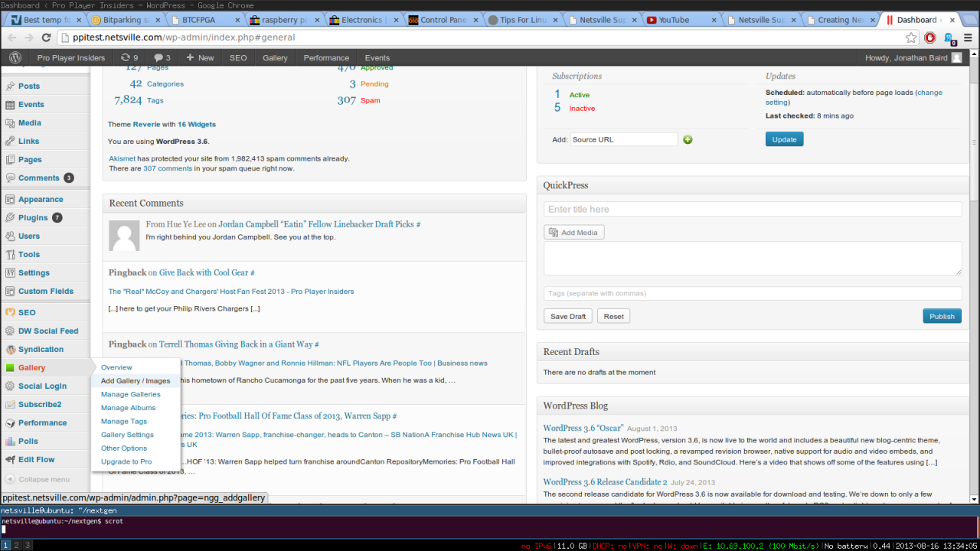Open WordPress 3.6 "Oscar" blog post
The height and width of the screenshot is (551, 980).
pyautogui.click(x=583, y=428)
